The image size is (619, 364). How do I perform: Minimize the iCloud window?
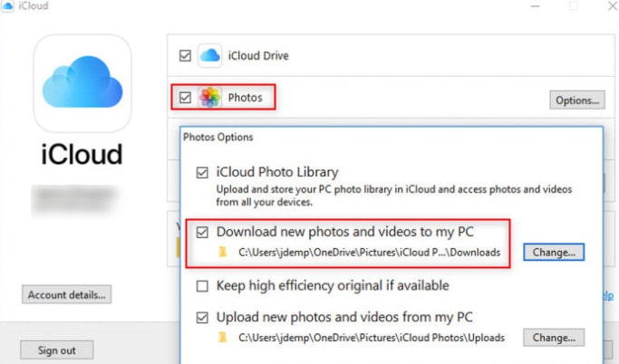[x=536, y=6]
